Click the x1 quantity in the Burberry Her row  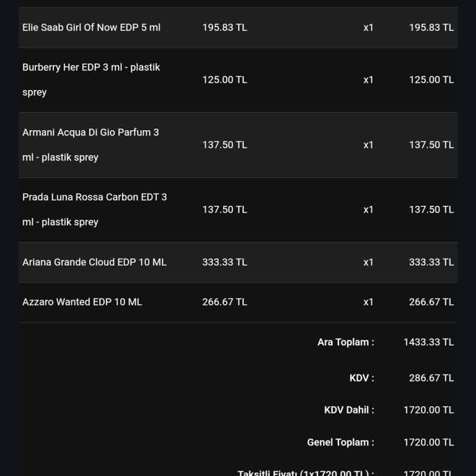point(368,79)
